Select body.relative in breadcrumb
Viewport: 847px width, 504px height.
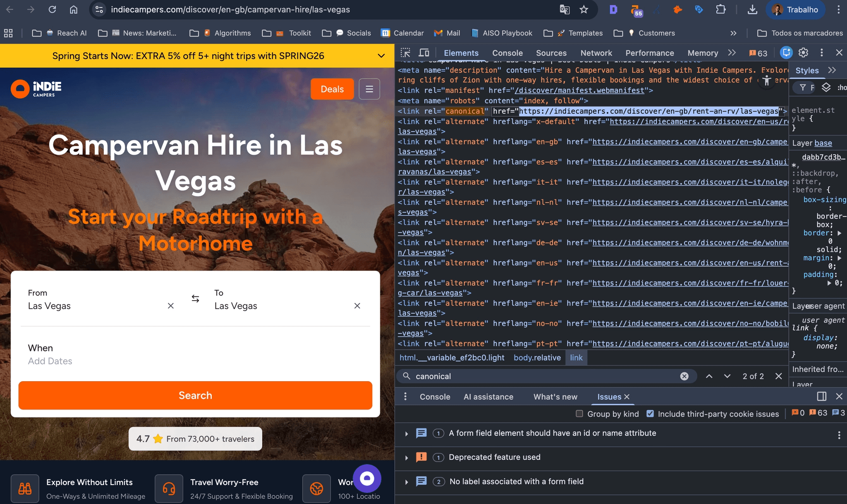[537, 358]
